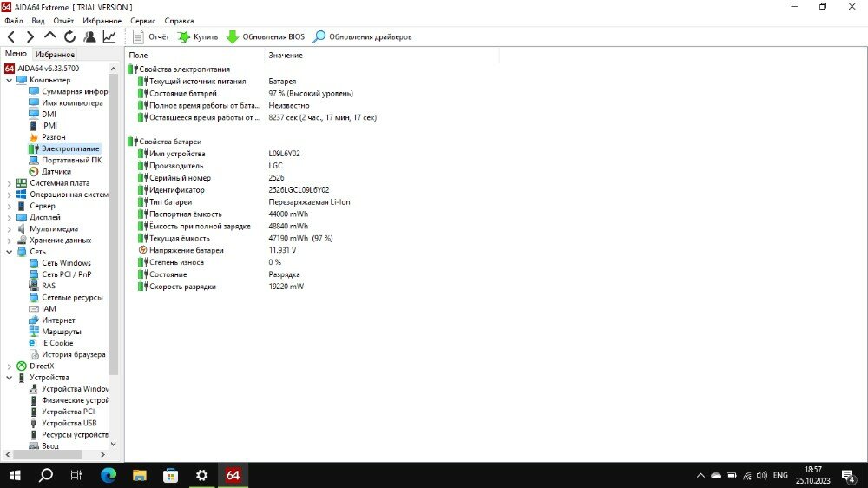Open the graph chart toolbar icon
The height and width of the screenshot is (488, 868).
109,37
